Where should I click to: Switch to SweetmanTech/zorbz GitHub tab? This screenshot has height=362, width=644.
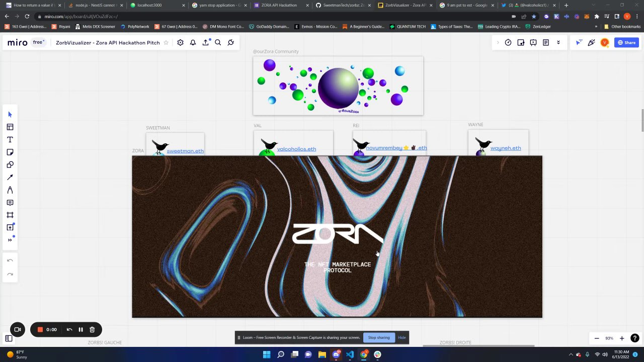pyautogui.click(x=343, y=5)
